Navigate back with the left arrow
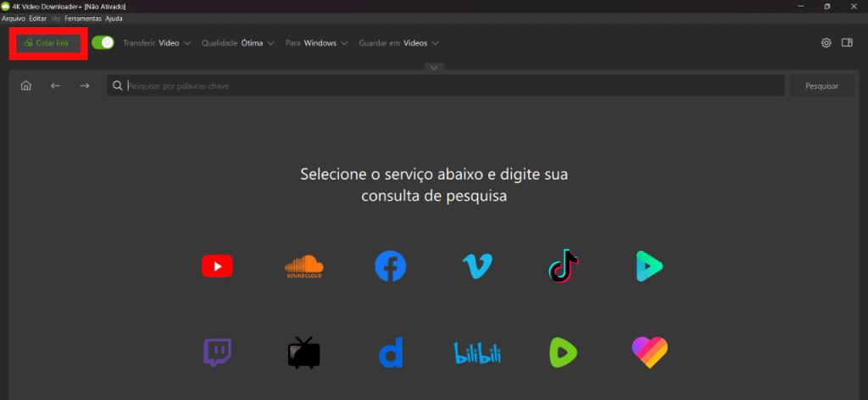Image resolution: width=868 pixels, height=400 pixels. pyautogui.click(x=55, y=86)
